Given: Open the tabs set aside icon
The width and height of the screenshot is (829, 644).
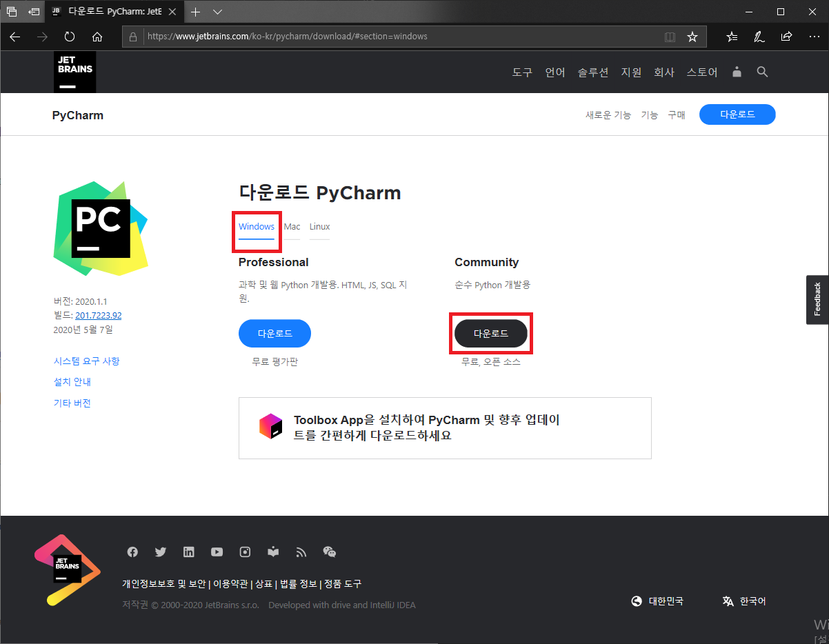Looking at the screenshot, I should 12,12.
